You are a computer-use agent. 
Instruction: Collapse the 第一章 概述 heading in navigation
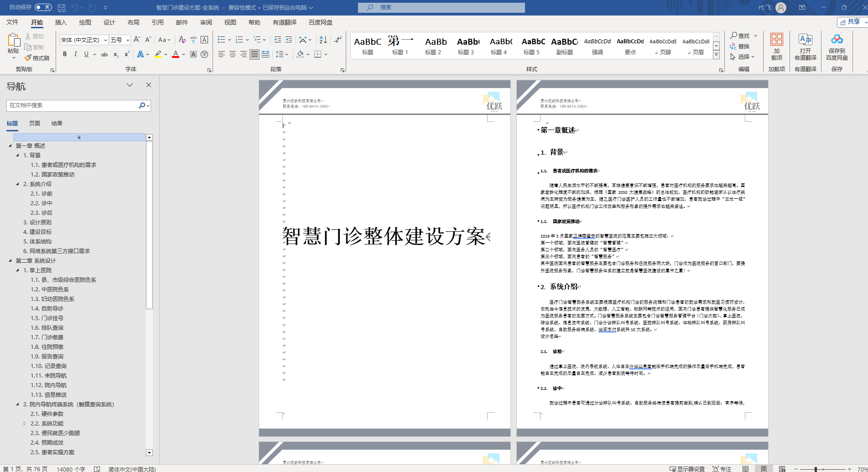(10, 146)
